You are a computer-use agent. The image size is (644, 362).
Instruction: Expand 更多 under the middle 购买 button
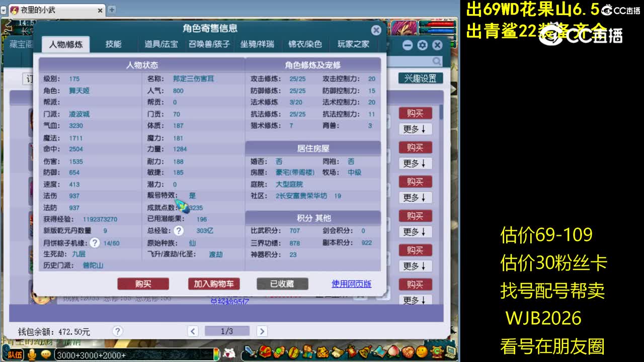(x=416, y=197)
